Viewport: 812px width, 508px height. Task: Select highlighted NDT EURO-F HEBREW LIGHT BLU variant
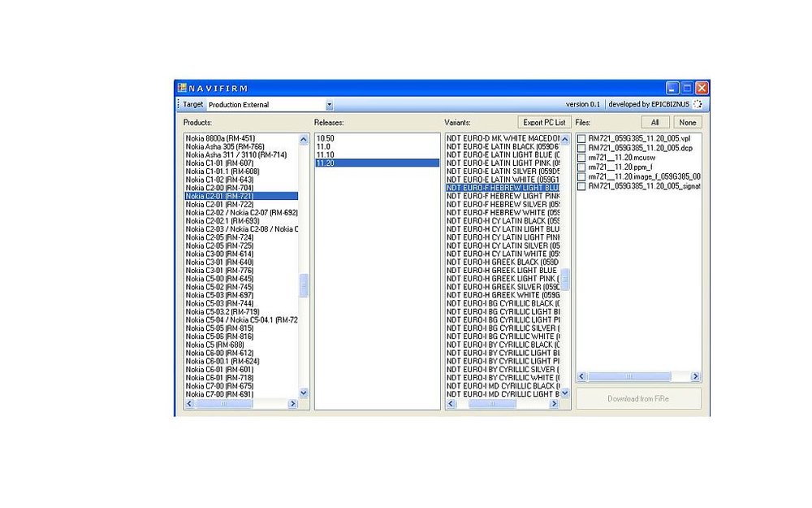(x=503, y=189)
